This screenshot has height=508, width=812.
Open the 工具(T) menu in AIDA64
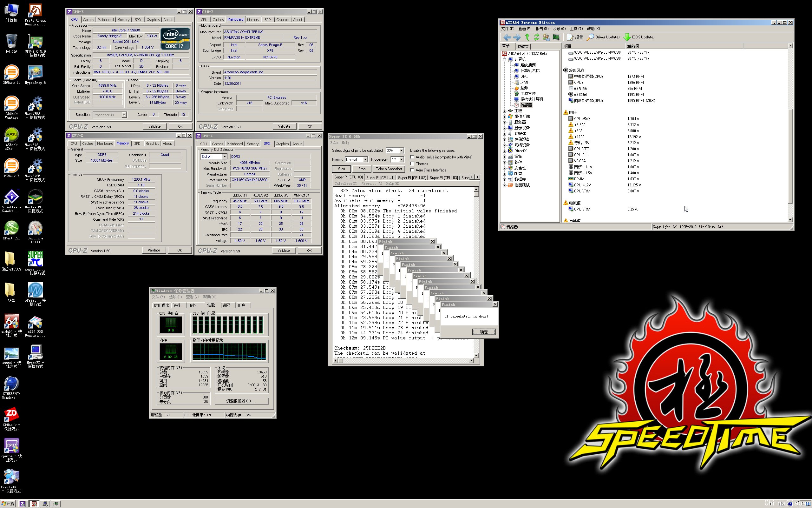tap(576, 29)
